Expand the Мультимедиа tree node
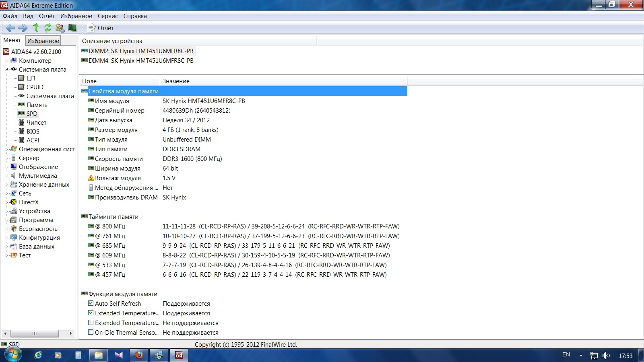Viewport: 644px width, 362px height. pos(6,176)
